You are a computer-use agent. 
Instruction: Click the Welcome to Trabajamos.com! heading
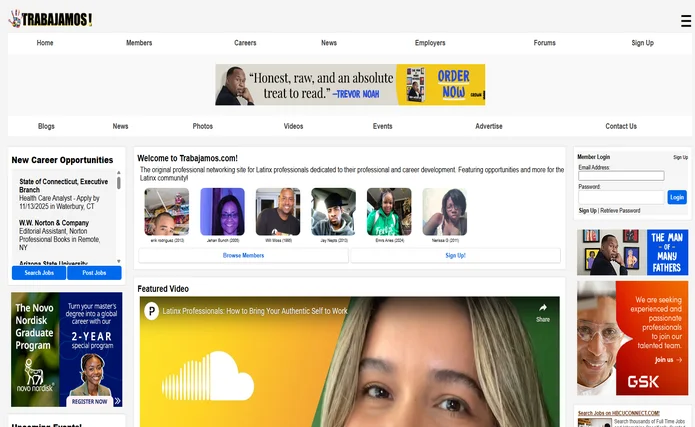pyautogui.click(x=187, y=158)
